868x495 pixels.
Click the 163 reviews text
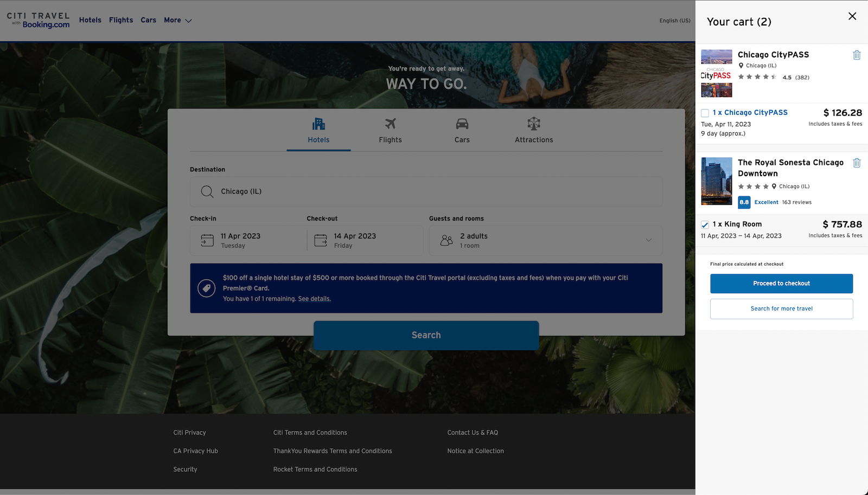796,202
